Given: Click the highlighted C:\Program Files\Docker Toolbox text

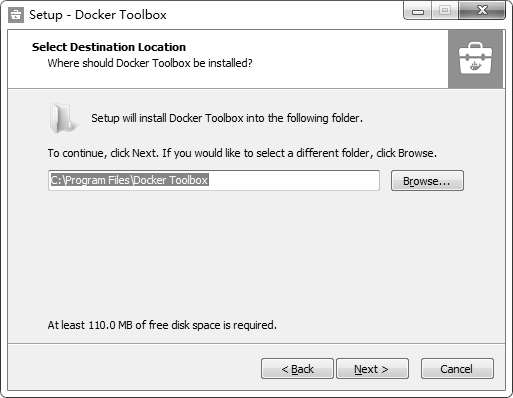Looking at the screenshot, I should (129, 180).
